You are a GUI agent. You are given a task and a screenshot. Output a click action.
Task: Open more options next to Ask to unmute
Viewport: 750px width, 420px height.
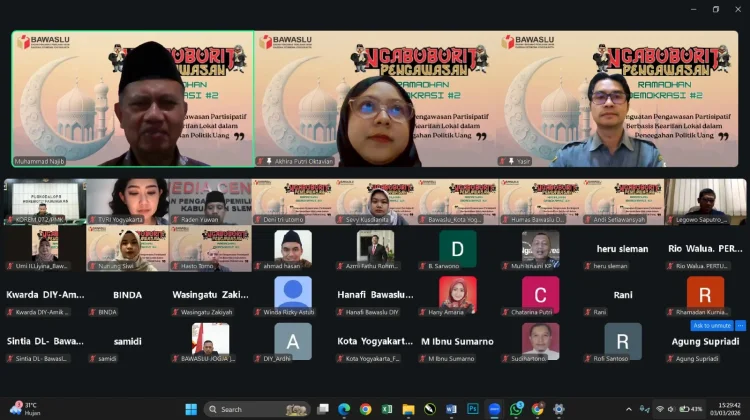point(740,325)
